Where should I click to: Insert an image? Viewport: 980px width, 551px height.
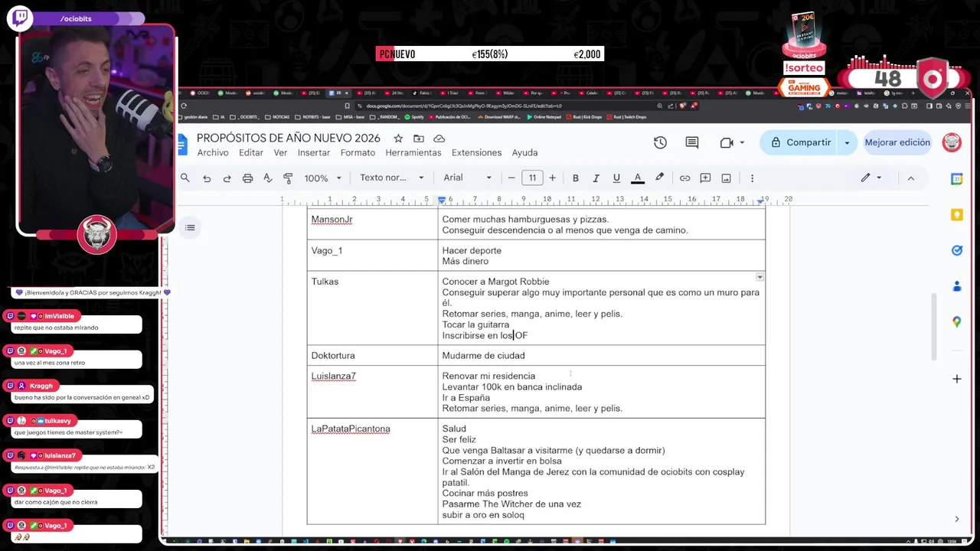[x=726, y=178]
